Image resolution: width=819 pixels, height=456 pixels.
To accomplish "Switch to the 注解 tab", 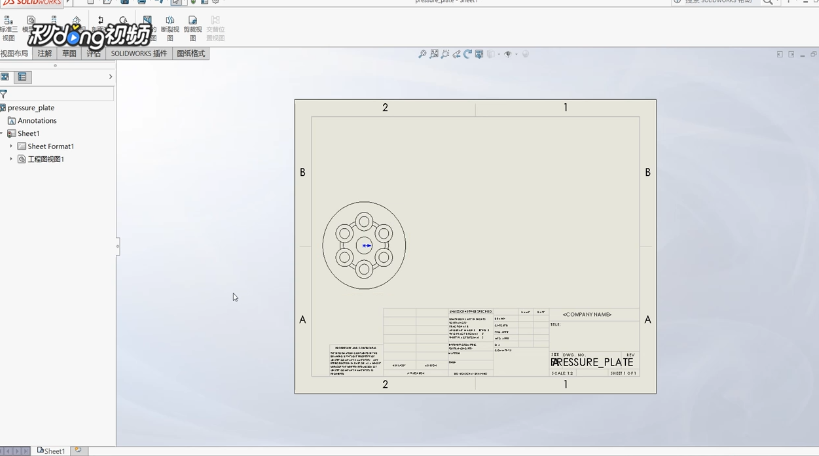I will (44, 53).
